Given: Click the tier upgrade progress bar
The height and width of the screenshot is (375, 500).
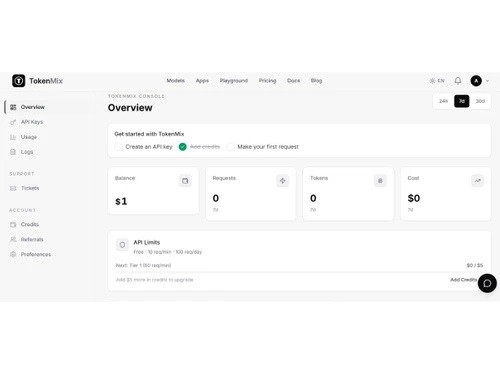Looking at the screenshot, I should click(x=299, y=272).
